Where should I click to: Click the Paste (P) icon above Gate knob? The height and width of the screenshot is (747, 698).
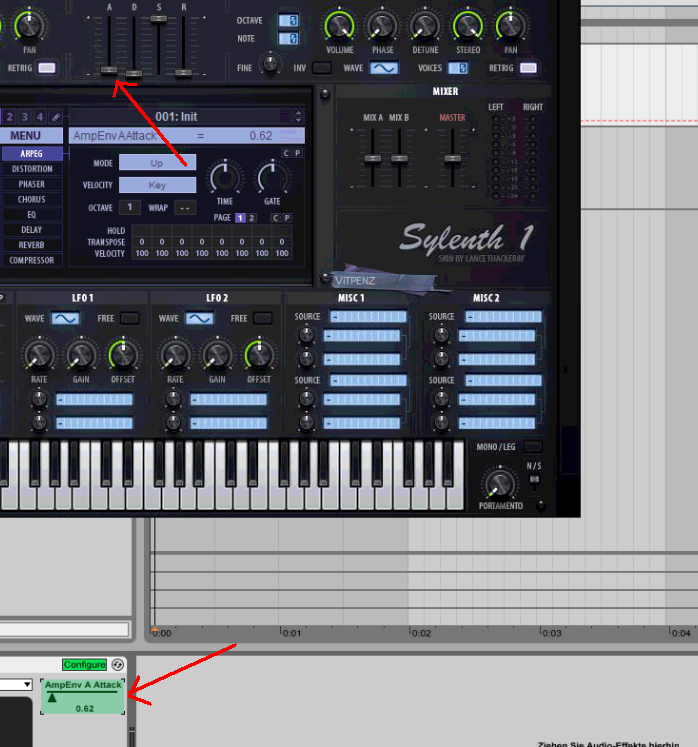pos(297,153)
